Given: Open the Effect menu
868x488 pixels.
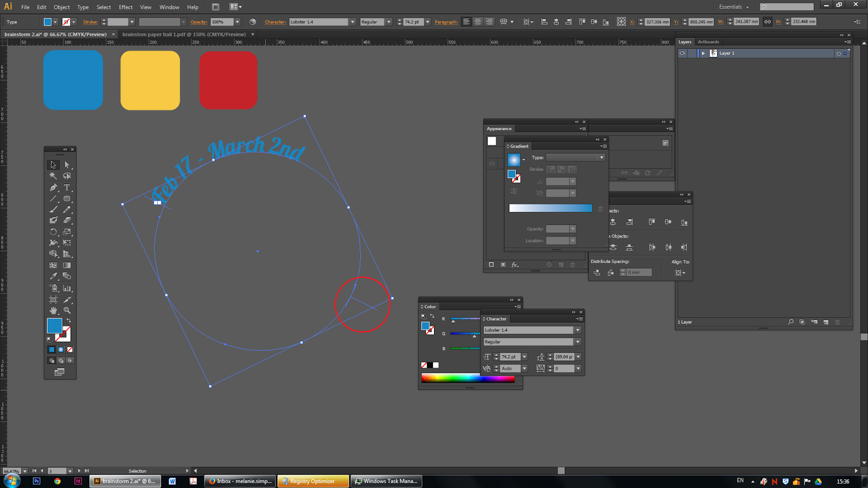Looking at the screenshot, I should [126, 7].
